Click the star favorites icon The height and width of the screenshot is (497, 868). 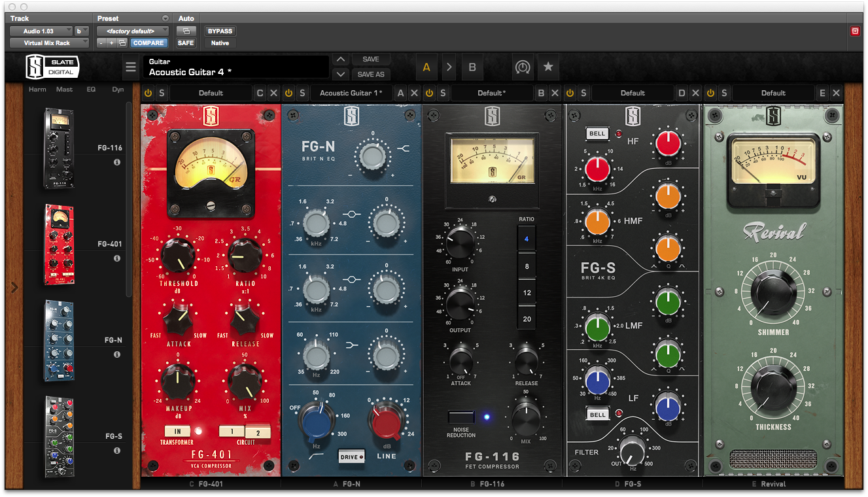pyautogui.click(x=548, y=67)
